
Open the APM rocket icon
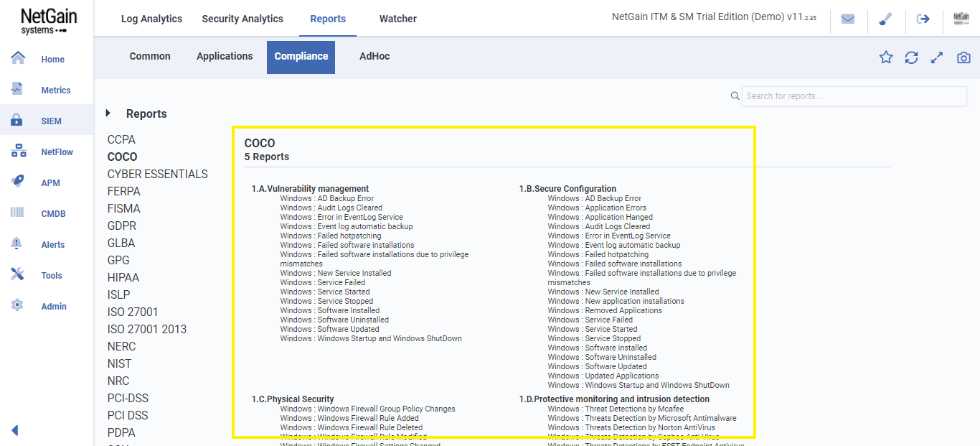tap(18, 182)
